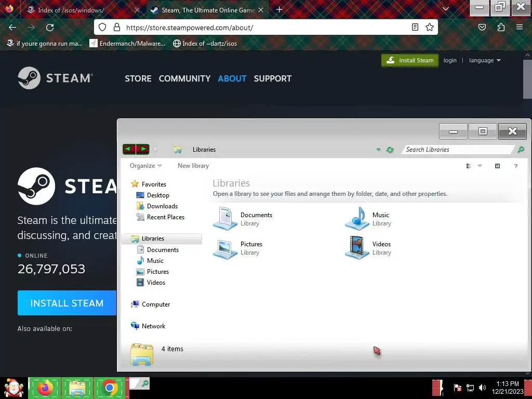
Task: Select Downloads under Favorites
Action: pos(157,206)
